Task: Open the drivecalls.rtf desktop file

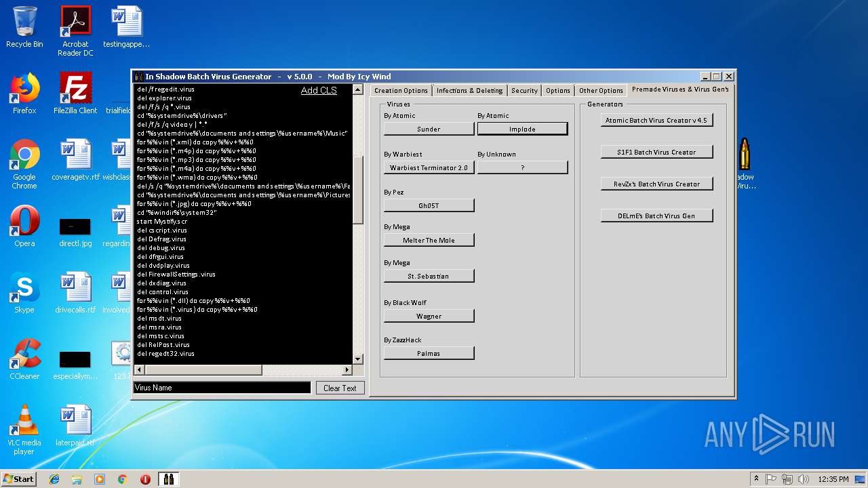Action: click(x=75, y=293)
